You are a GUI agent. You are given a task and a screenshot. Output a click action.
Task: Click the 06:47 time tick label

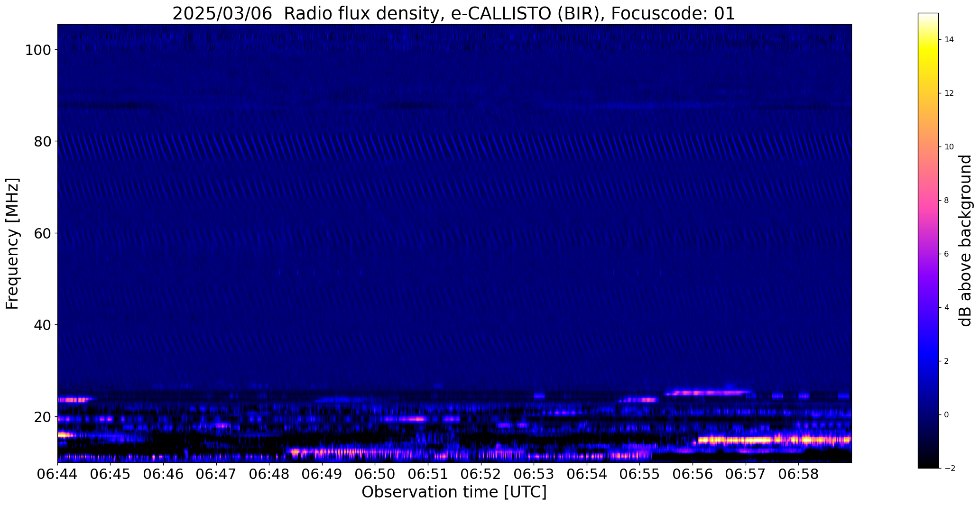216,474
